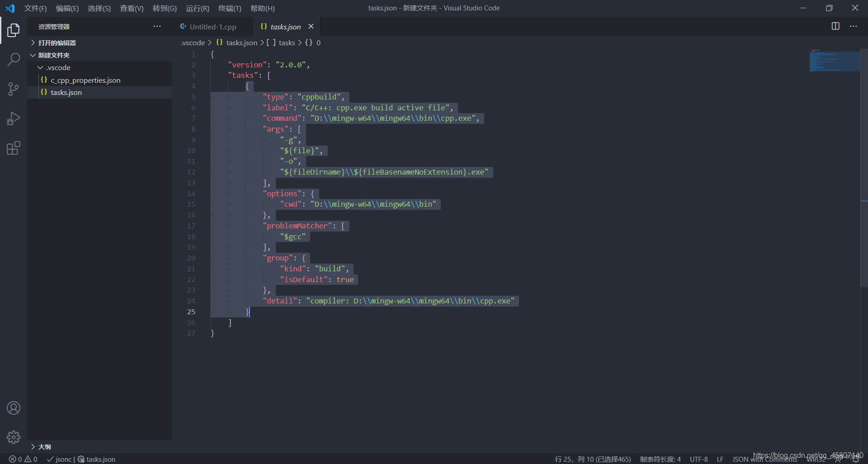Open the 转到(G) menu
This screenshot has width=868, height=464.
165,8
